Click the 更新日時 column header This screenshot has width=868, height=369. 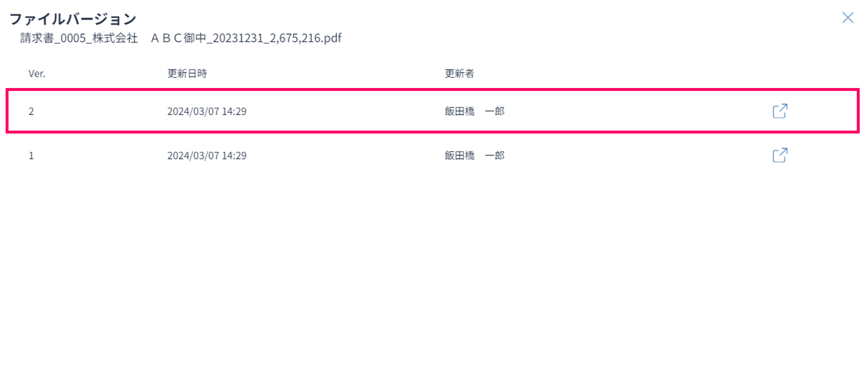pos(187,74)
